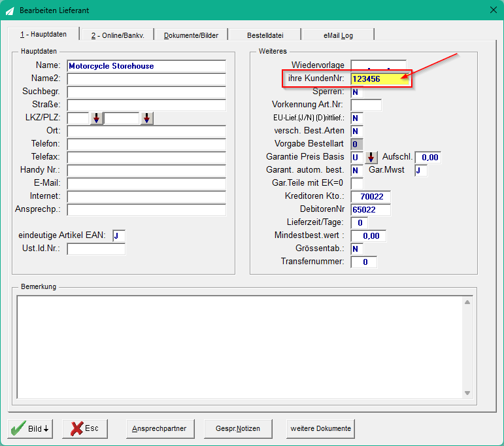Viewport: 504px width, 446px height.
Task: Click the weitere Dokumente button
Action: click(320, 428)
